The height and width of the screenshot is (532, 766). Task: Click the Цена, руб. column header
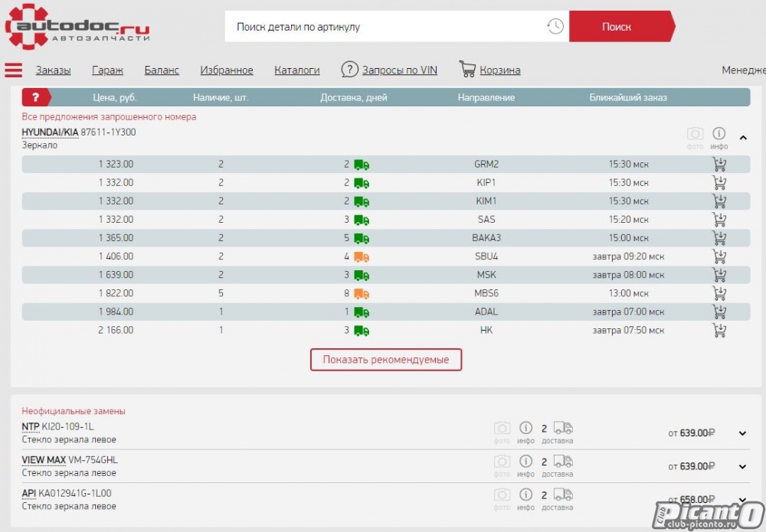pyautogui.click(x=115, y=98)
